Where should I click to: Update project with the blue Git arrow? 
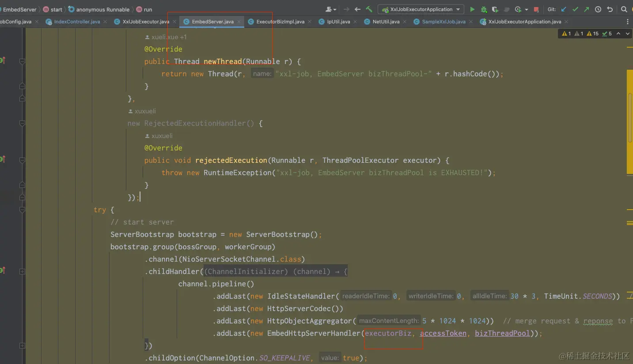(x=564, y=9)
